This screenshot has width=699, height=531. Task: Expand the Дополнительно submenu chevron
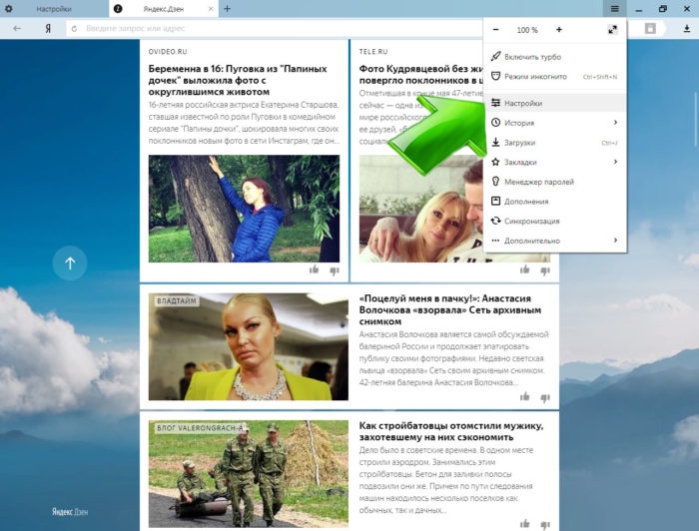pyautogui.click(x=616, y=240)
